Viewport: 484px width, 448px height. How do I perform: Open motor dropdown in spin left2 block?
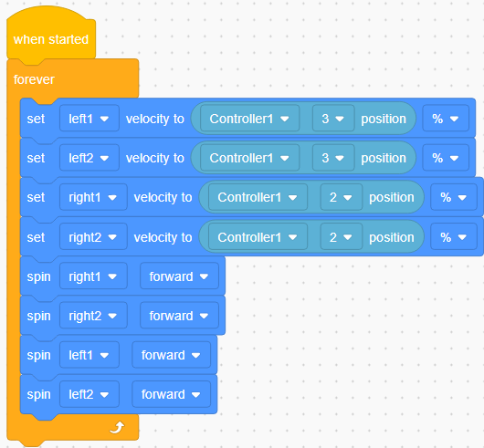tap(89, 394)
